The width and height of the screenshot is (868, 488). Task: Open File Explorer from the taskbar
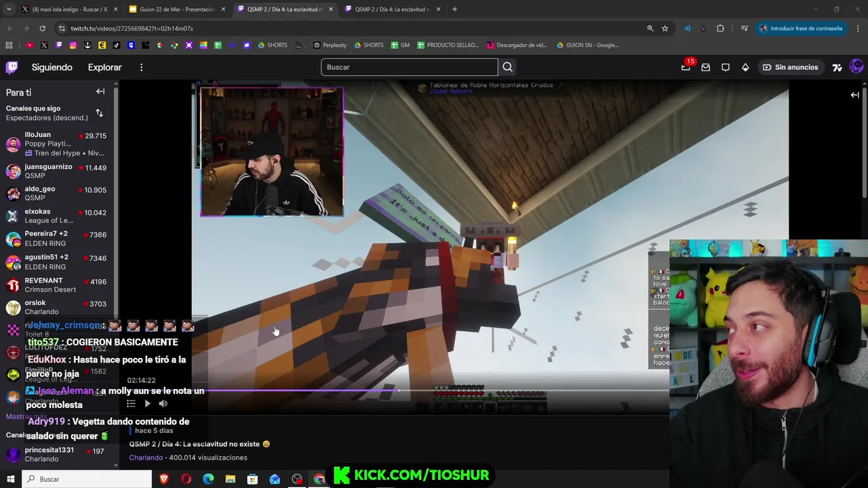tap(231, 479)
